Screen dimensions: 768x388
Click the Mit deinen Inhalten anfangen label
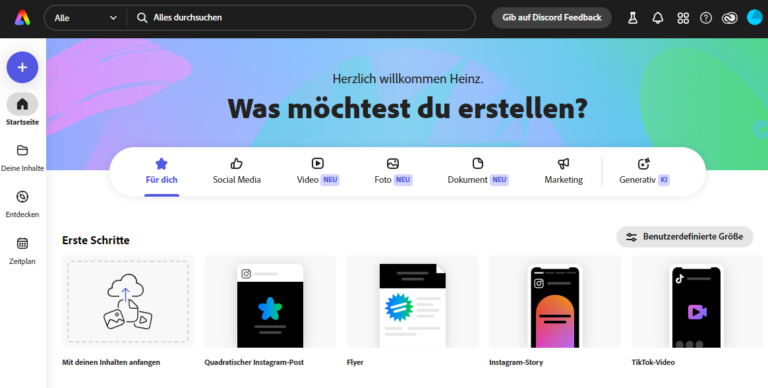pos(111,363)
